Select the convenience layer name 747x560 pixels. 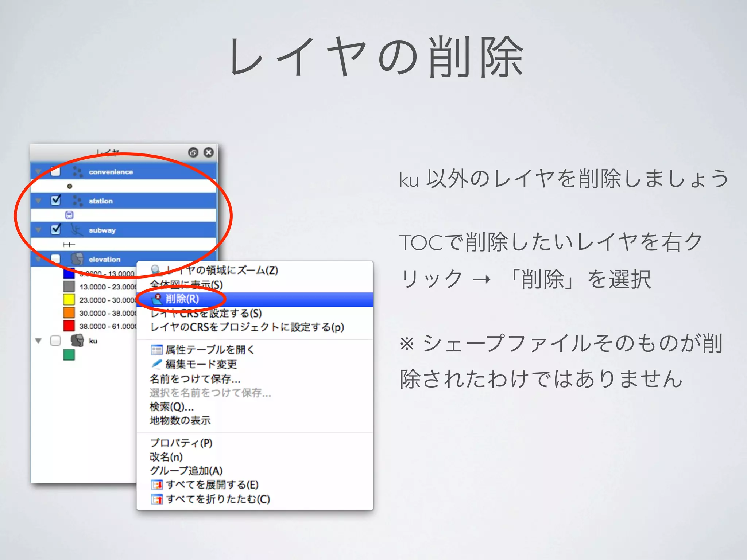point(111,172)
